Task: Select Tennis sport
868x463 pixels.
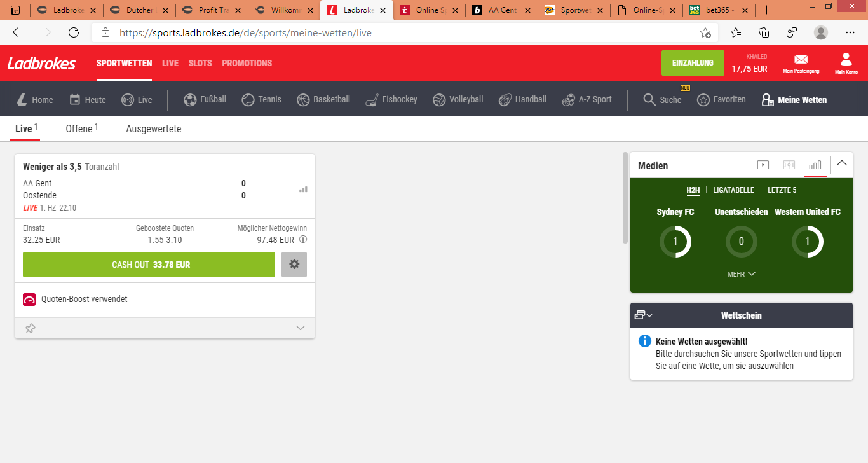Action: (x=261, y=99)
